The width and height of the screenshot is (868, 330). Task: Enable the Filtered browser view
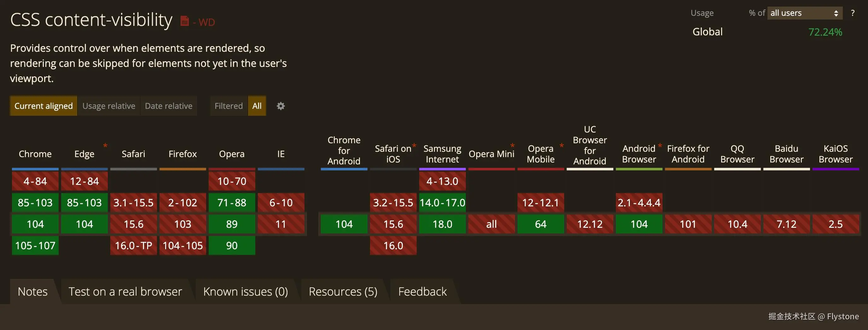click(x=229, y=106)
